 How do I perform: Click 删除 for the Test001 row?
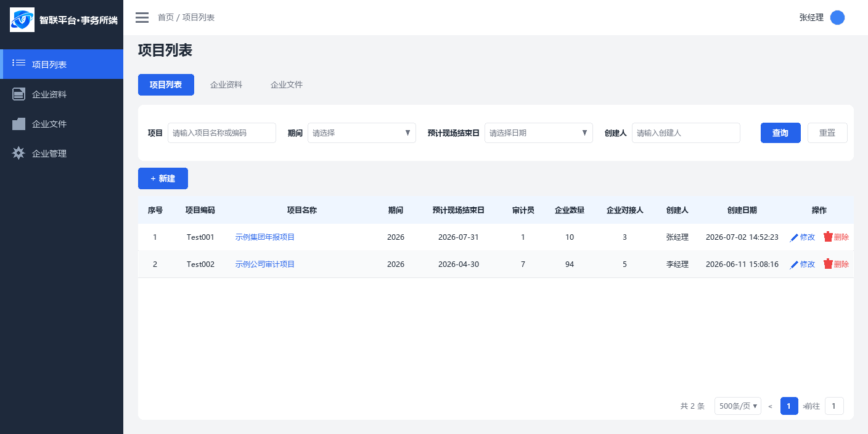pos(841,237)
